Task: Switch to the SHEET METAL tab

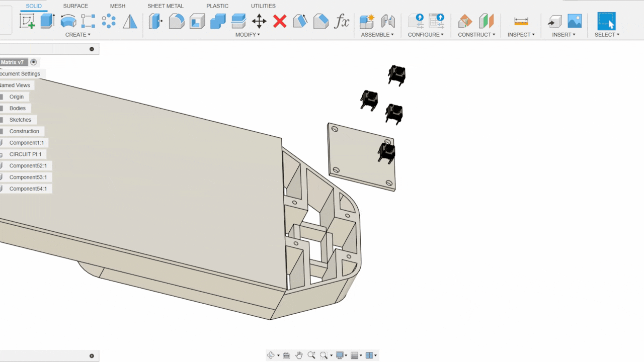Action: [x=166, y=6]
